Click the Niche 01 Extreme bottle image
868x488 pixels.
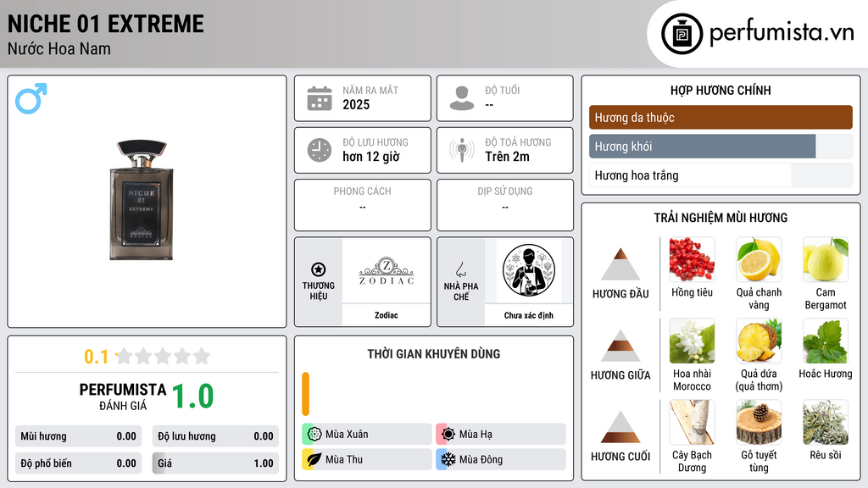pos(142,200)
